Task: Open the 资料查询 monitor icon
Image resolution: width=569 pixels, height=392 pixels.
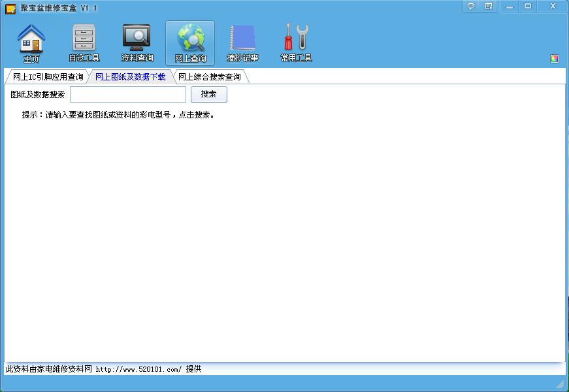Action: [137, 43]
